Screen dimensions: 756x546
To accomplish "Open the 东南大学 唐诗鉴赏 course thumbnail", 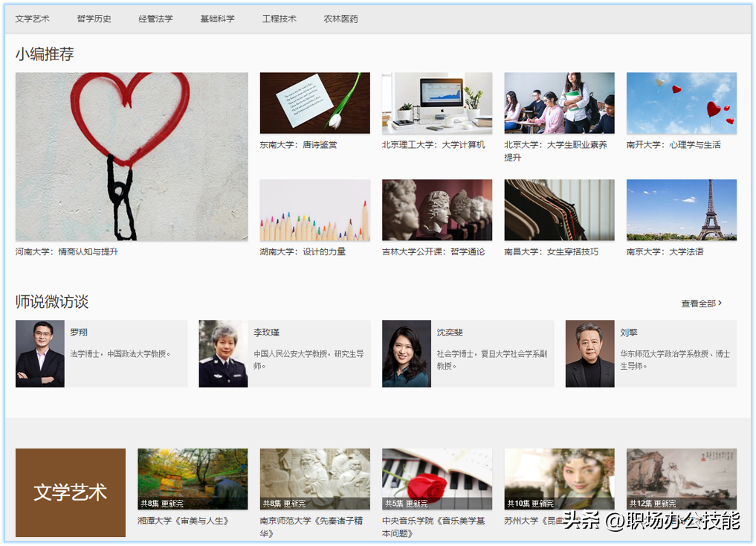I will coord(314,103).
